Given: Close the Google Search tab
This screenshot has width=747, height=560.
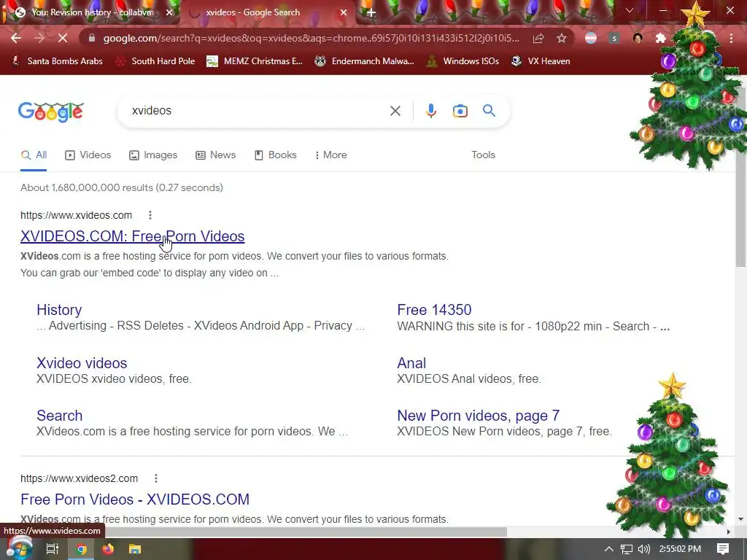Looking at the screenshot, I should 344,13.
